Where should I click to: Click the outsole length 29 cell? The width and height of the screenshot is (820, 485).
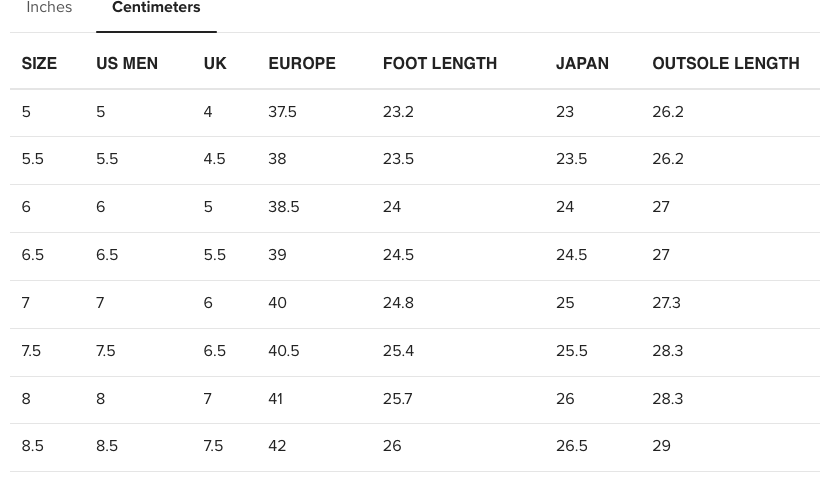[661, 446]
